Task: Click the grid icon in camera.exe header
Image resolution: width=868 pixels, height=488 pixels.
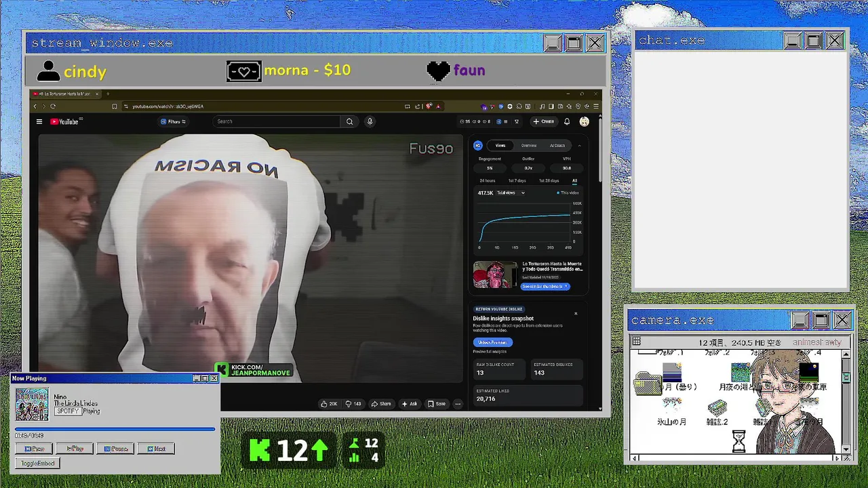Action: [x=637, y=342]
